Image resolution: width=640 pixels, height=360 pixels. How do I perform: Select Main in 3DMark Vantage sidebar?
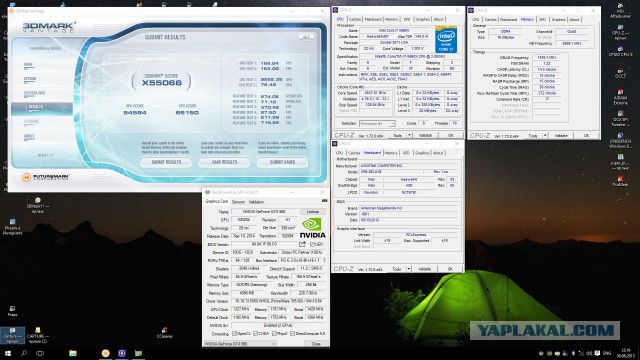[28, 64]
